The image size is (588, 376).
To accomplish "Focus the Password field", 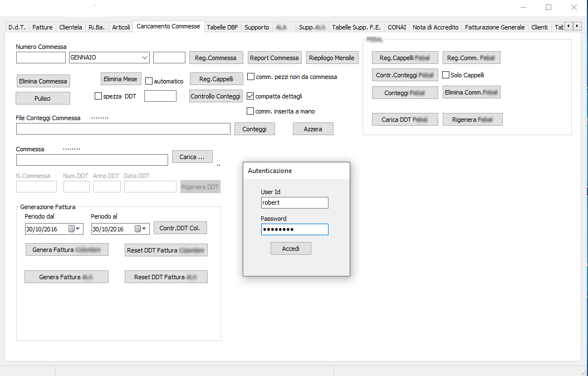I will click(x=295, y=230).
